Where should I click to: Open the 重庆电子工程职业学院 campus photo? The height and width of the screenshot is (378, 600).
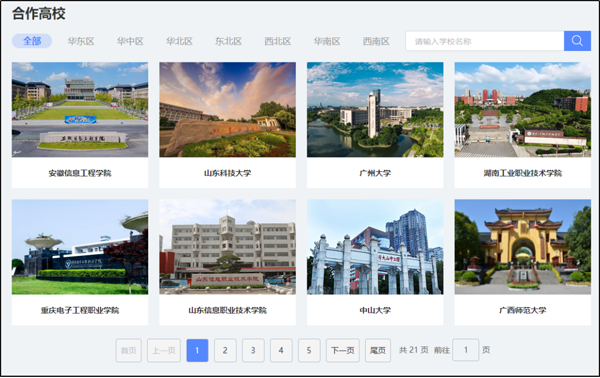point(80,247)
